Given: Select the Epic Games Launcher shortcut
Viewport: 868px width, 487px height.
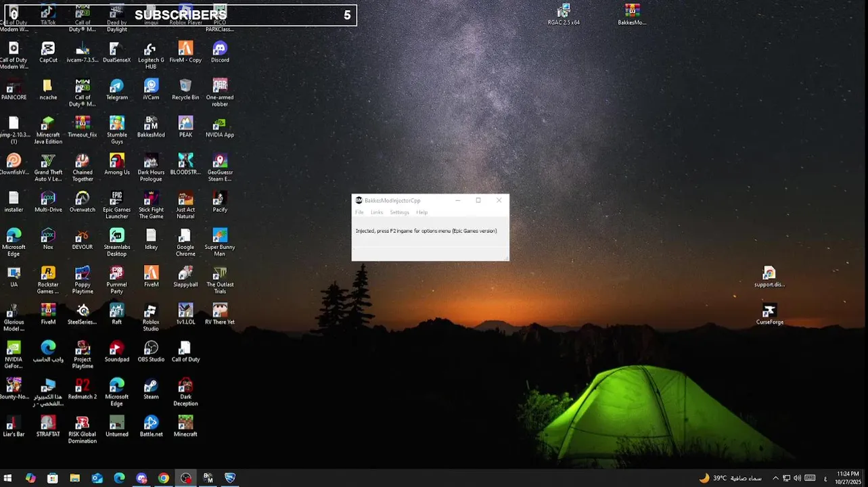Looking at the screenshot, I should 116,205.
